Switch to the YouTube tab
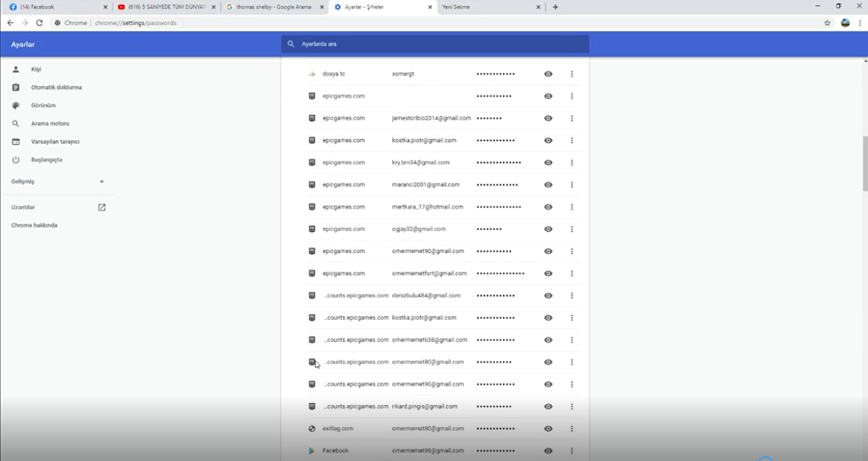The height and width of the screenshot is (461, 868). coord(165,7)
